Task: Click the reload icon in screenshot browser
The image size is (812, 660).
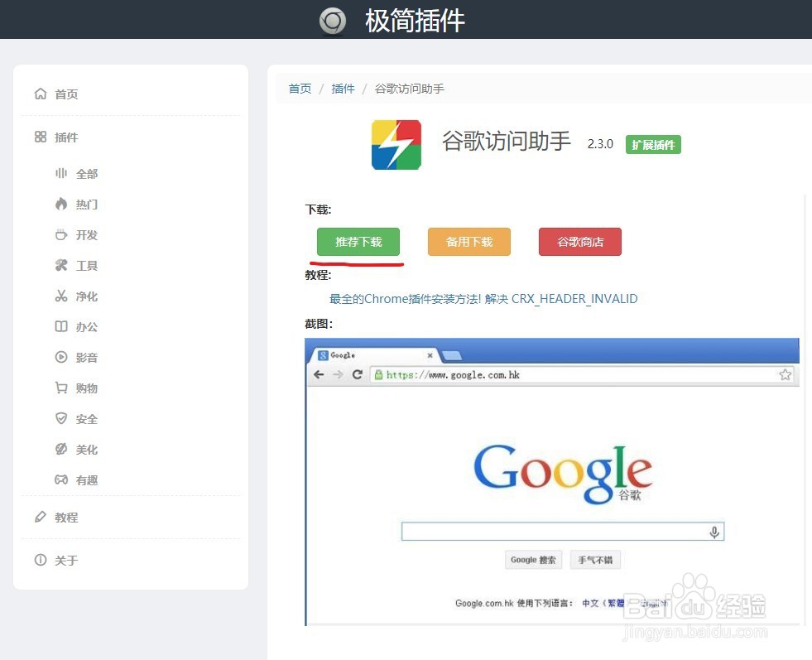Action: click(x=358, y=374)
